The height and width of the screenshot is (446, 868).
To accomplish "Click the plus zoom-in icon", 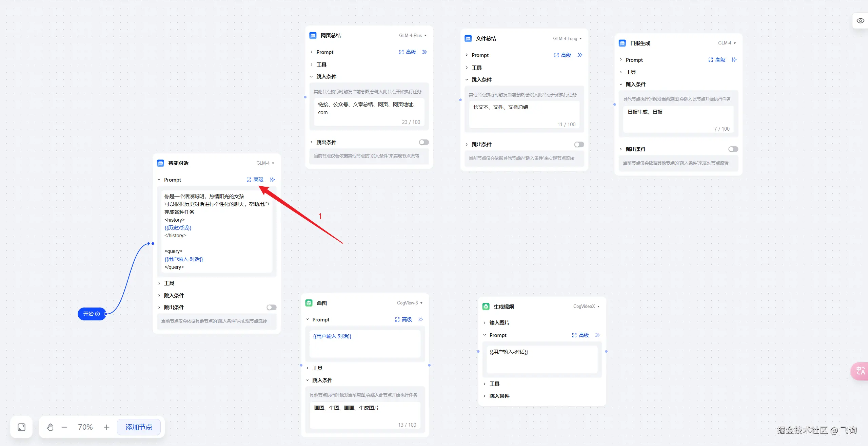I will [x=106, y=427].
